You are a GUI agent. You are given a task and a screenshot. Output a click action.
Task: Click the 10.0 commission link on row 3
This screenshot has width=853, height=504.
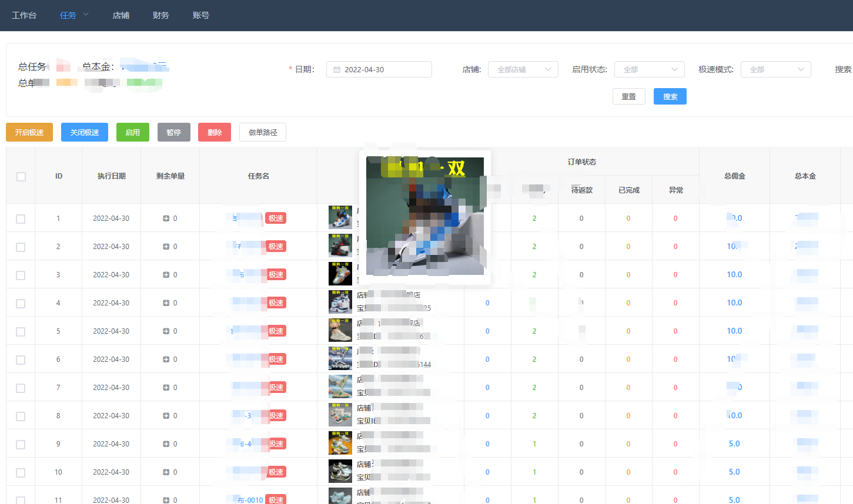click(x=734, y=274)
